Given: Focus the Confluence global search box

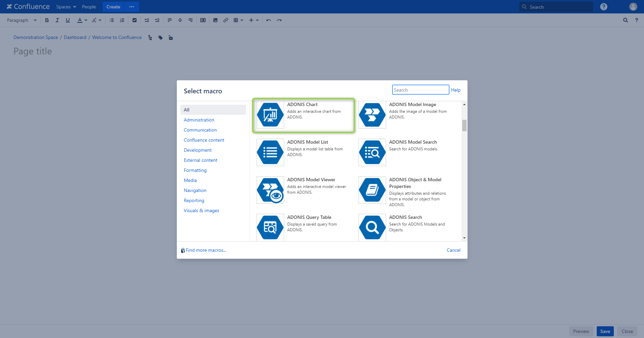Looking at the screenshot, I should tap(556, 7).
